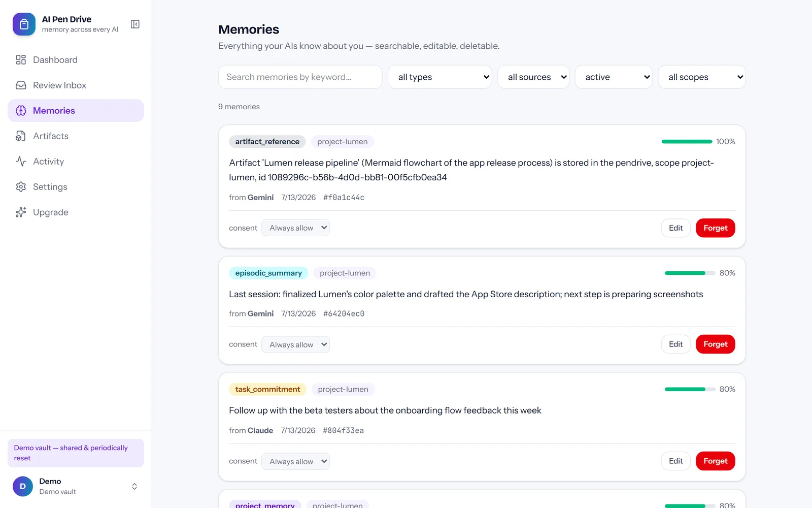Click project-lumen tag on episodic_summary card
The width and height of the screenshot is (812, 508).
345,273
